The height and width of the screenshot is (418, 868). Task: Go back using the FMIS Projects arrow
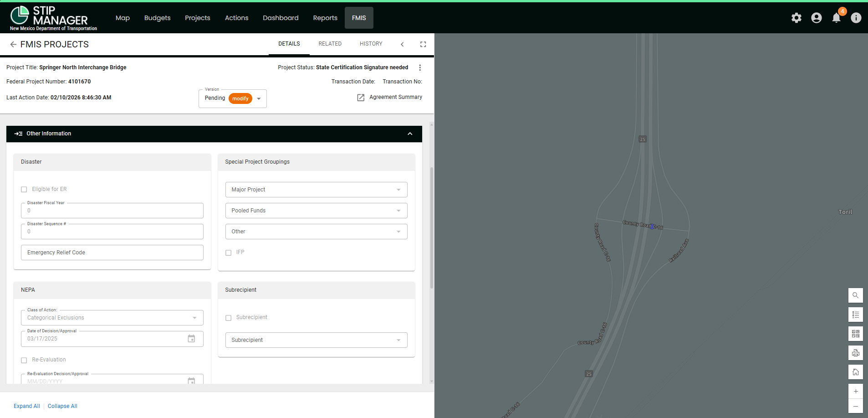13,44
